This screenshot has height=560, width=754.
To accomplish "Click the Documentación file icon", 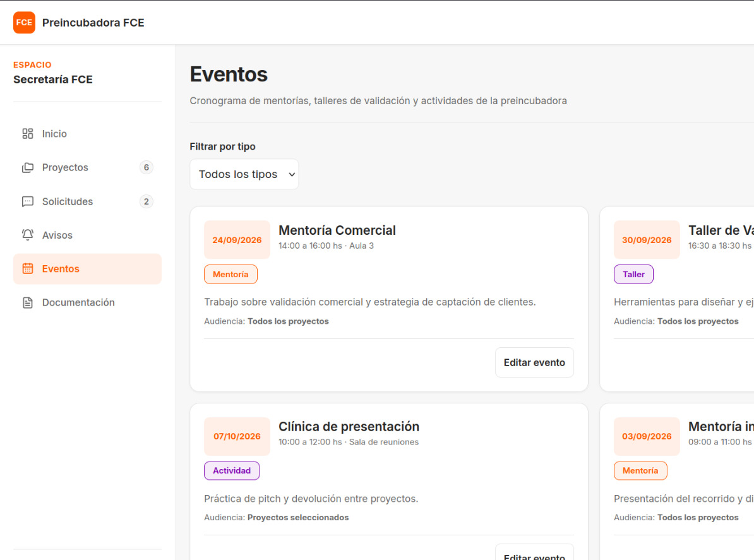I will [x=27, y=302].
